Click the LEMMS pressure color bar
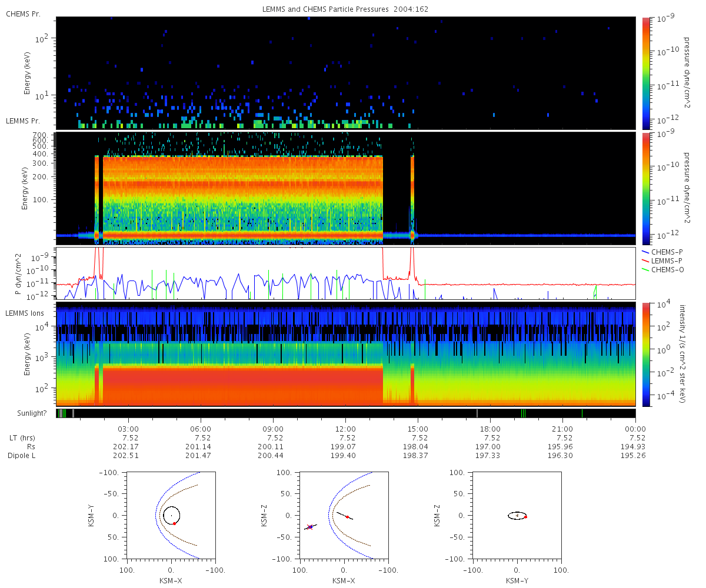This screenshot has height=588, width=706. pyautogui.click(x=646, y=188)
